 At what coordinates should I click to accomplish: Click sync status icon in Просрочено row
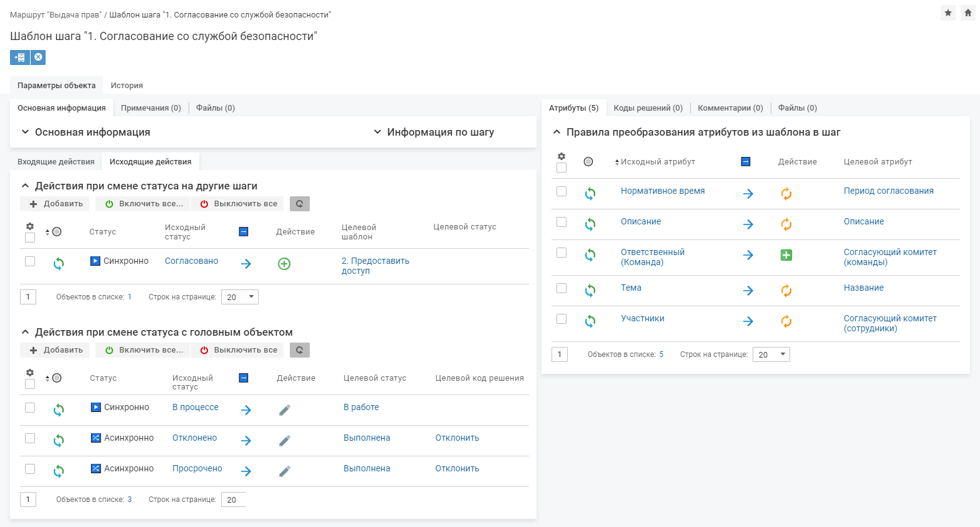(x=59, y=471)
